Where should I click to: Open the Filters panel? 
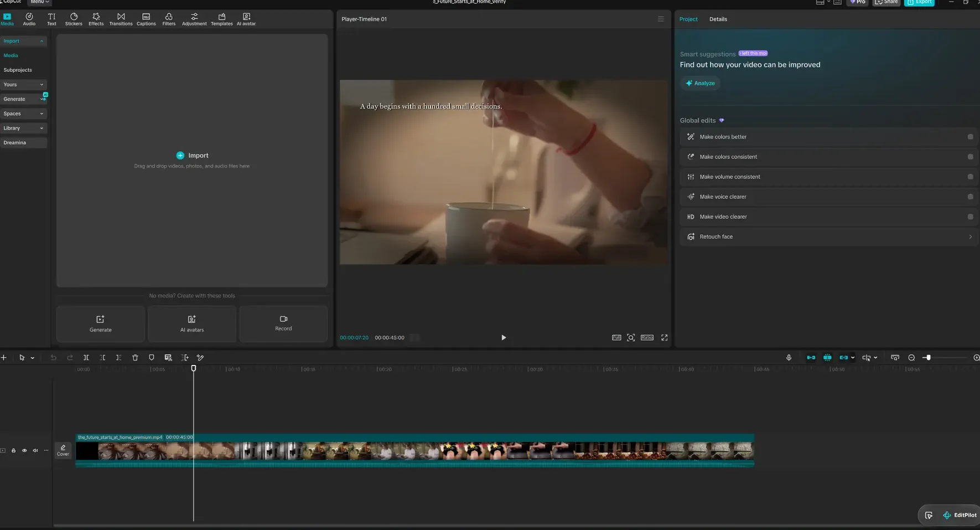coord(169,19)
